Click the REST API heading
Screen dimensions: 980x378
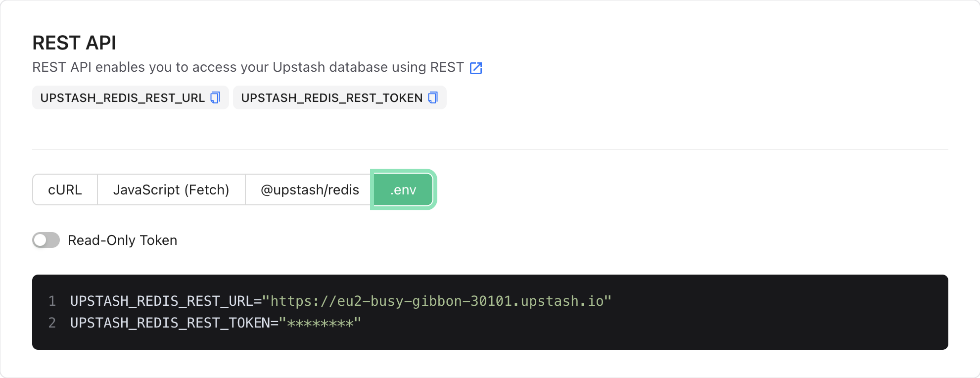[x=74, y=43]
